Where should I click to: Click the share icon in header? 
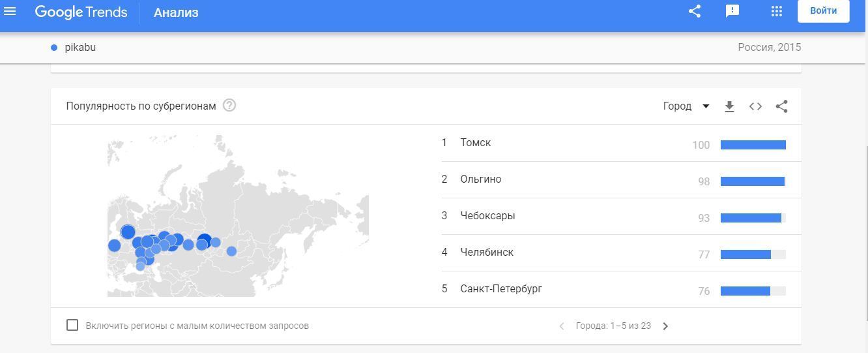(695, 11)
